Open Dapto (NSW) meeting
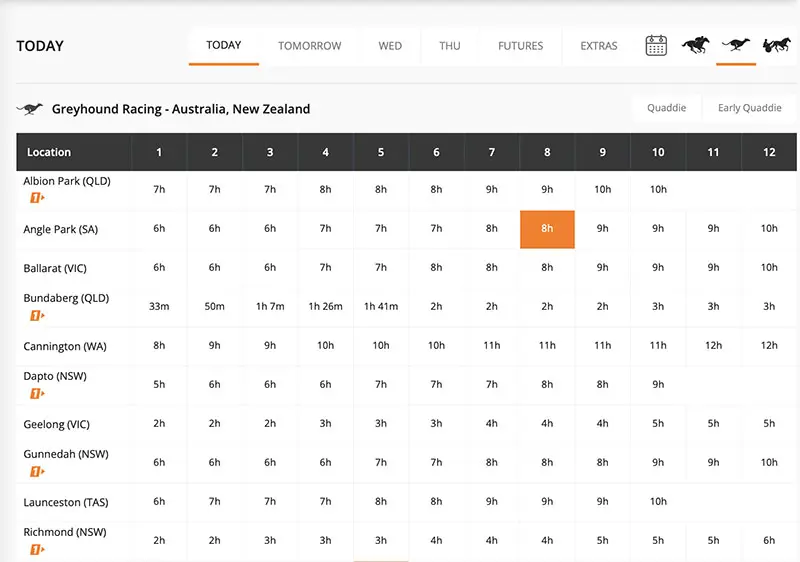This screenshot has height=562, width=800. coord(55,376)
